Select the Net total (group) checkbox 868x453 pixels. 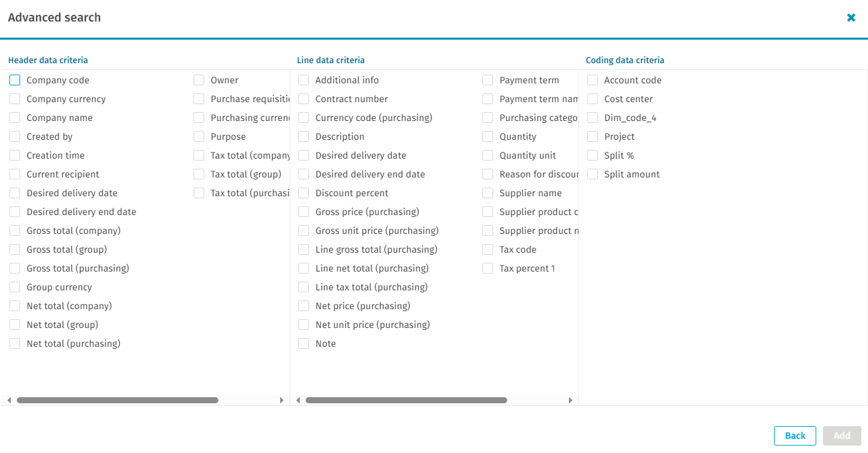[15, 325]
